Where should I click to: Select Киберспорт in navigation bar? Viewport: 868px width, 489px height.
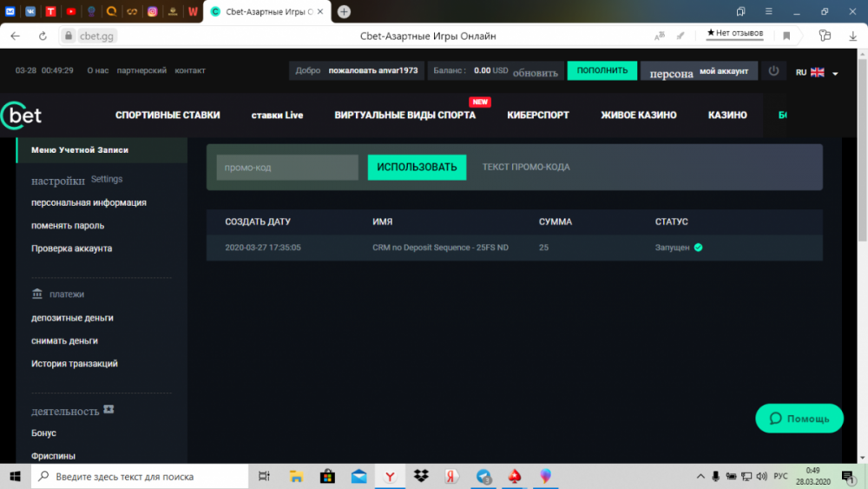coord(538,116)
